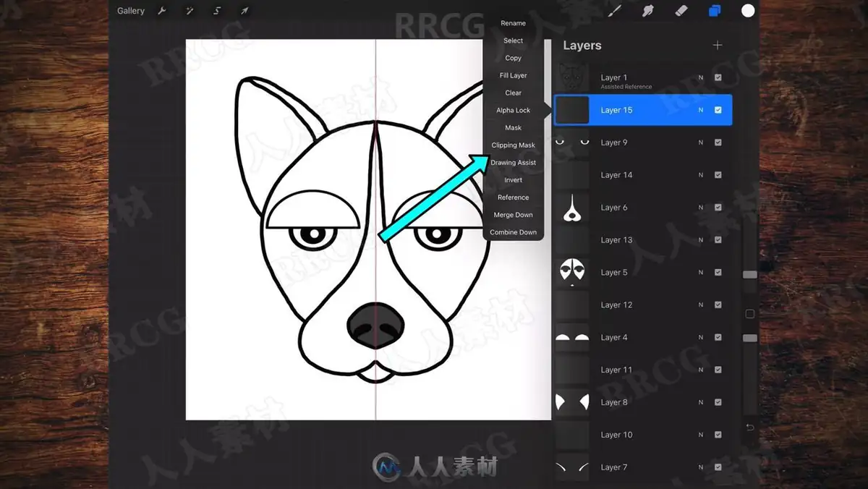Choose Fill Layer option
The width and height of the screenshot is (868, 489).
click(x=514, y=75)
